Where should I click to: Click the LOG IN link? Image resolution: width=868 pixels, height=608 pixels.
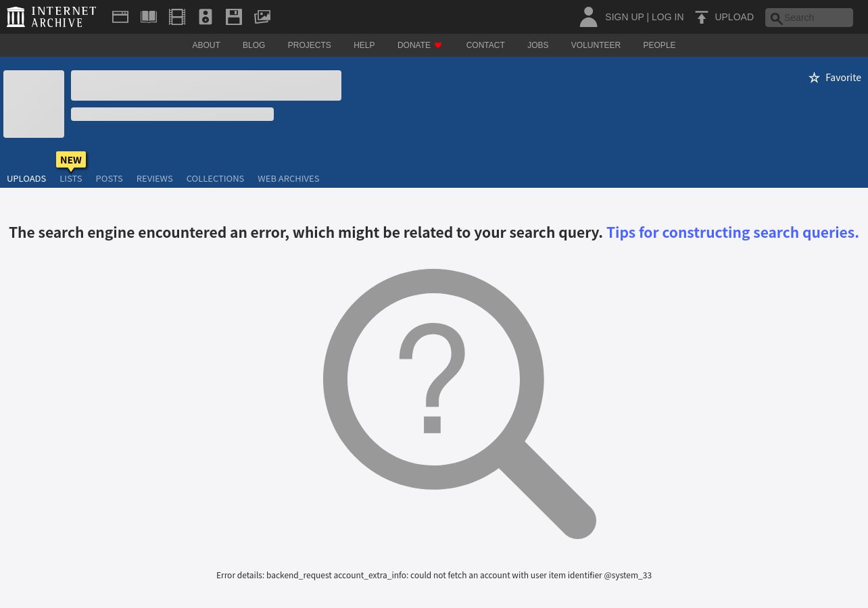667,17
